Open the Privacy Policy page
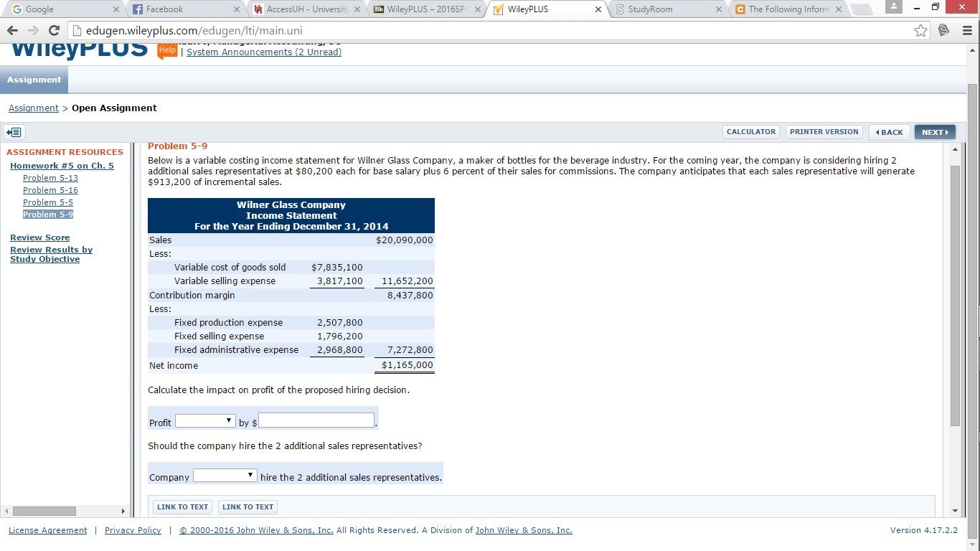Viewport: 980px width, 551px height. tap(133, 529)
